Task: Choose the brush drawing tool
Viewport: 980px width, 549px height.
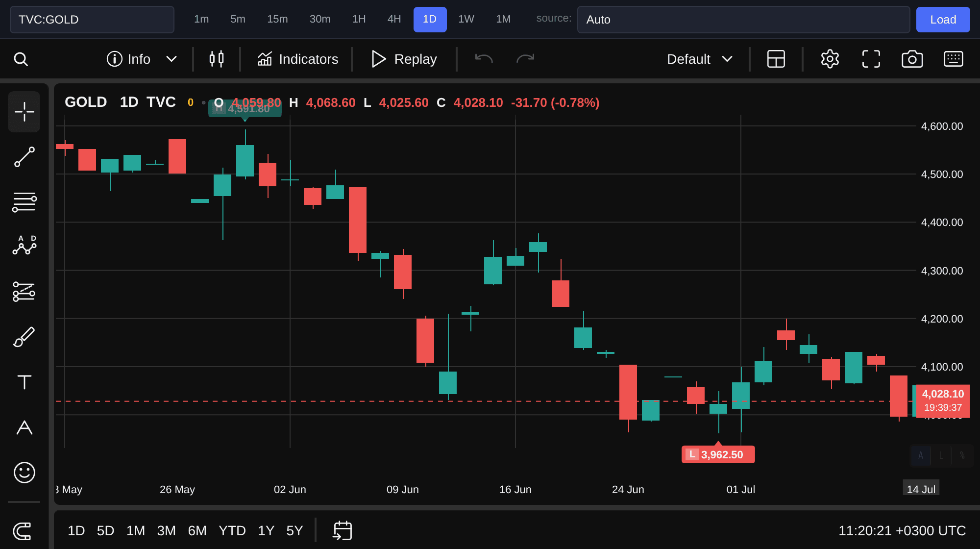Action: (x=24, y=337)
